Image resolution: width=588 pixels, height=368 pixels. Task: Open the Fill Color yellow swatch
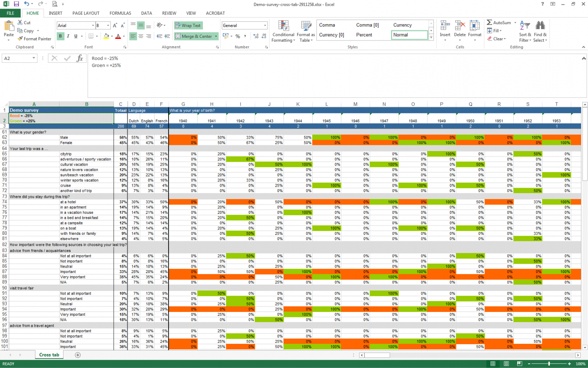(x=106, y=36)
